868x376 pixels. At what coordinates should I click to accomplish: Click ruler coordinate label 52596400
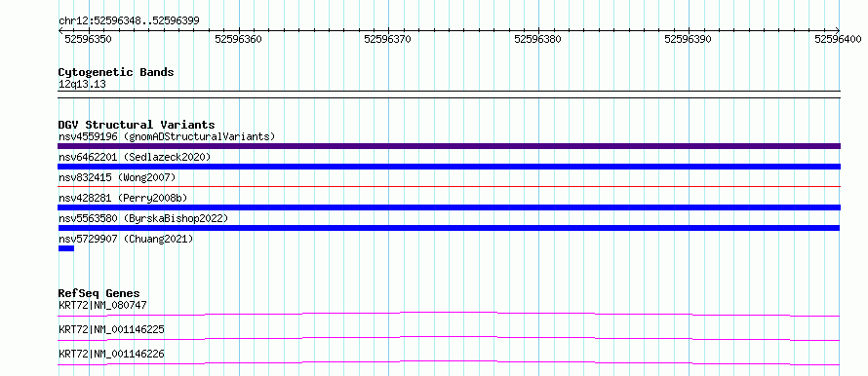pos(839,39)
